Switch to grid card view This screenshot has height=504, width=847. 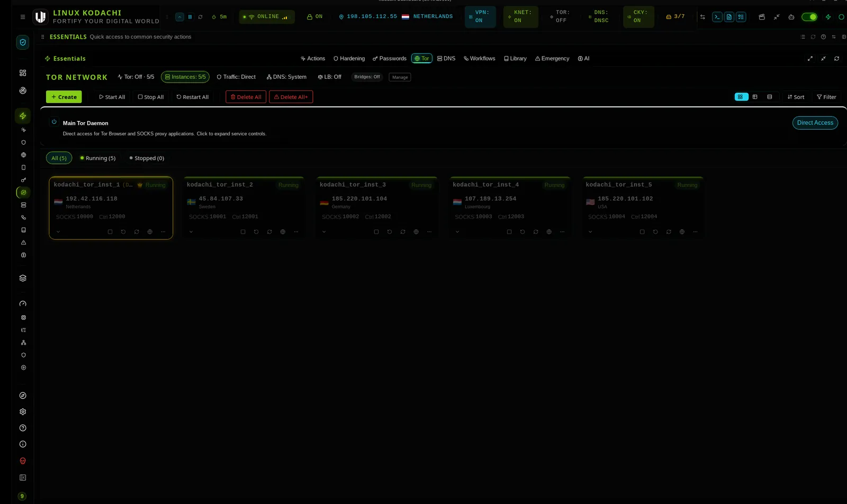click(741, 97)
